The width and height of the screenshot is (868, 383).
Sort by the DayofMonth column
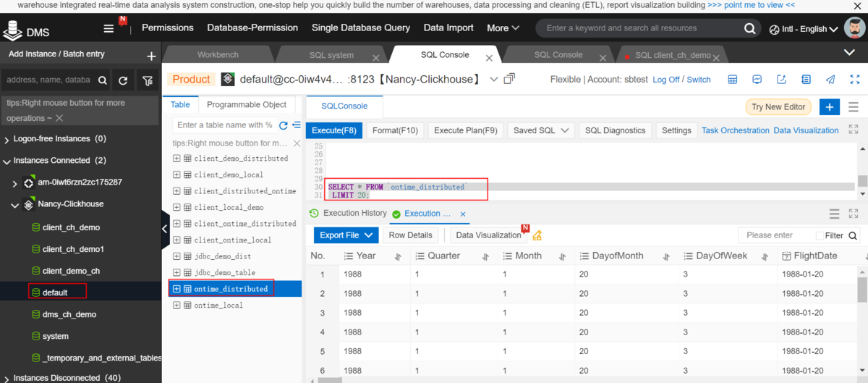click(x=666, y=256)
